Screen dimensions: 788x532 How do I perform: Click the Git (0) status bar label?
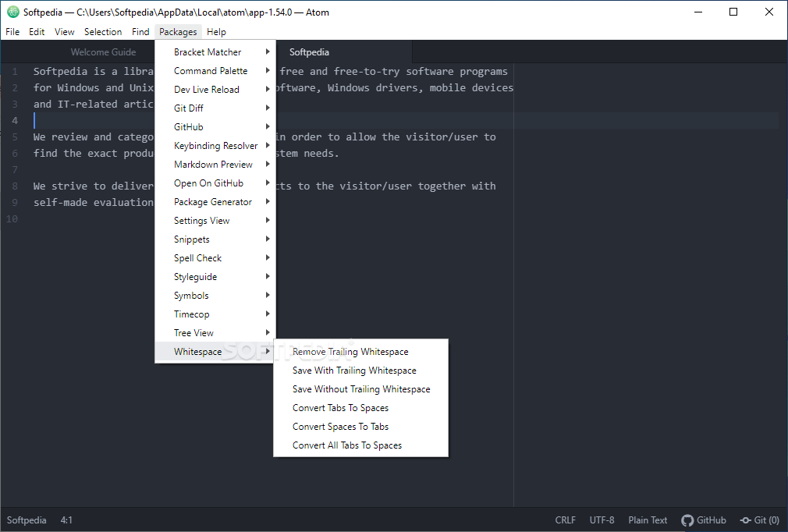point(766,520)
